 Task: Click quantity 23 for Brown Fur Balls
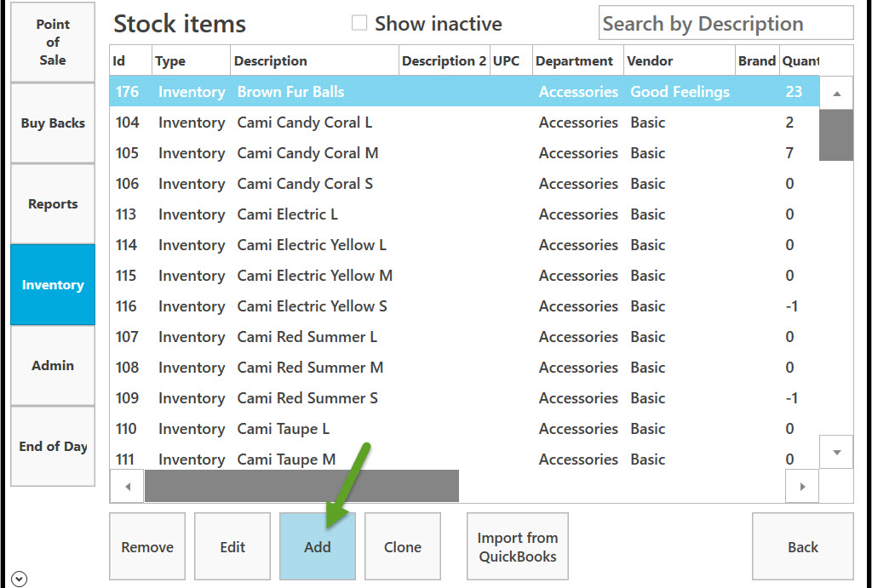coord(794,91)
